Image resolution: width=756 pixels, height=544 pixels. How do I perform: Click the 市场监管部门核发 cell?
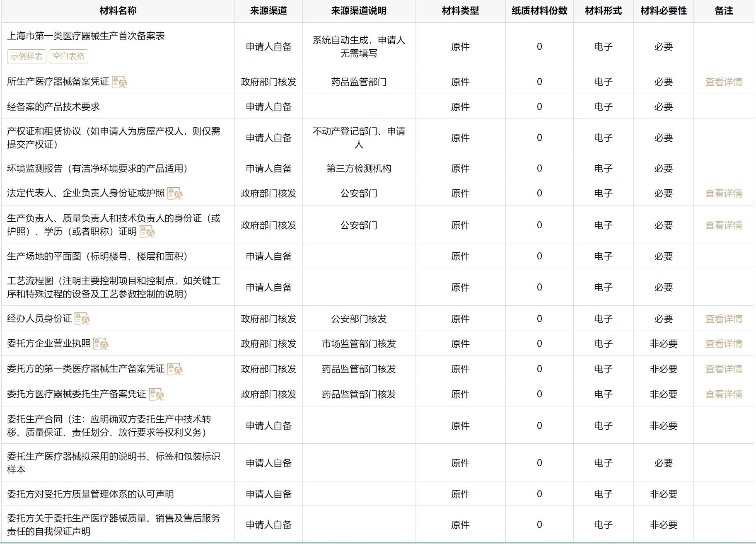point(359,344)
